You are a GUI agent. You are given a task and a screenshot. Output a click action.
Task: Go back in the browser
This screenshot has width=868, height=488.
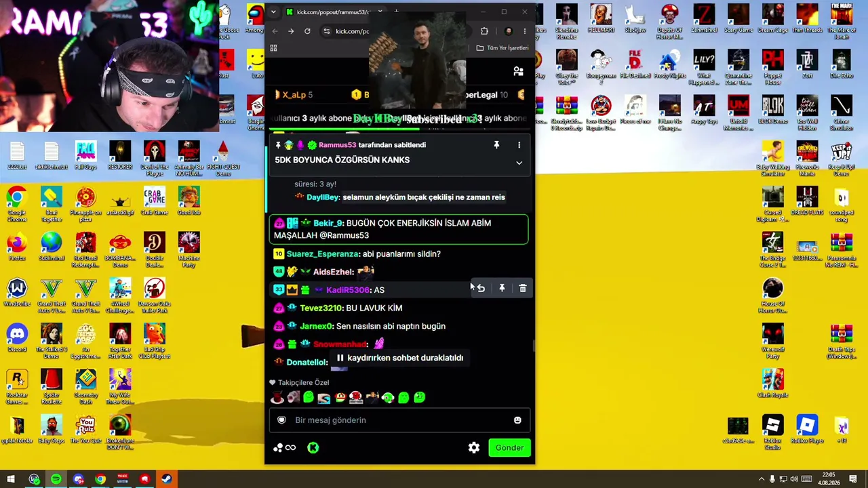click(275, 31)
